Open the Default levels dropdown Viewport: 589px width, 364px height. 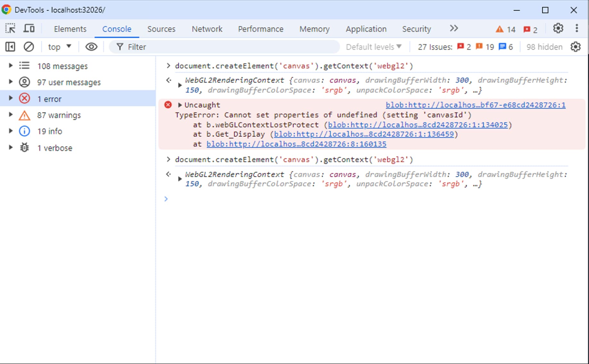[374, 47]
